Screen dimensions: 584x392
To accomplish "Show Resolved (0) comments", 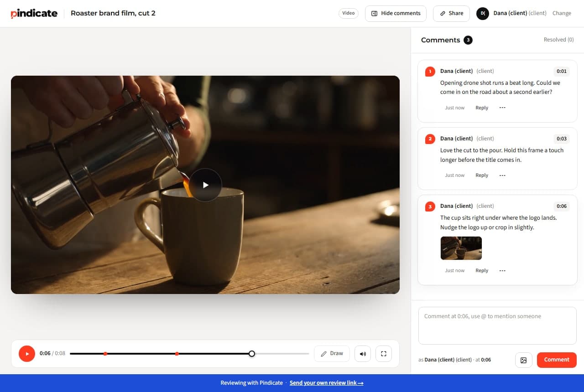I will pos(558,40).
